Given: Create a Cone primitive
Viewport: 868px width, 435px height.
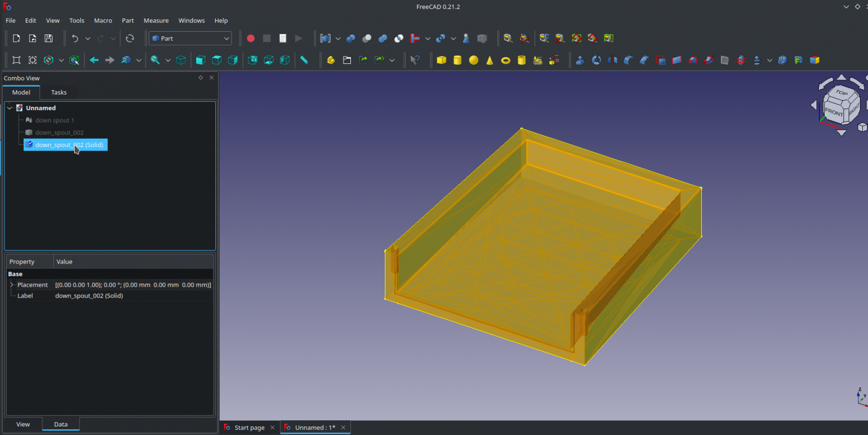Looking at the screenshot, I should [489, 60].
